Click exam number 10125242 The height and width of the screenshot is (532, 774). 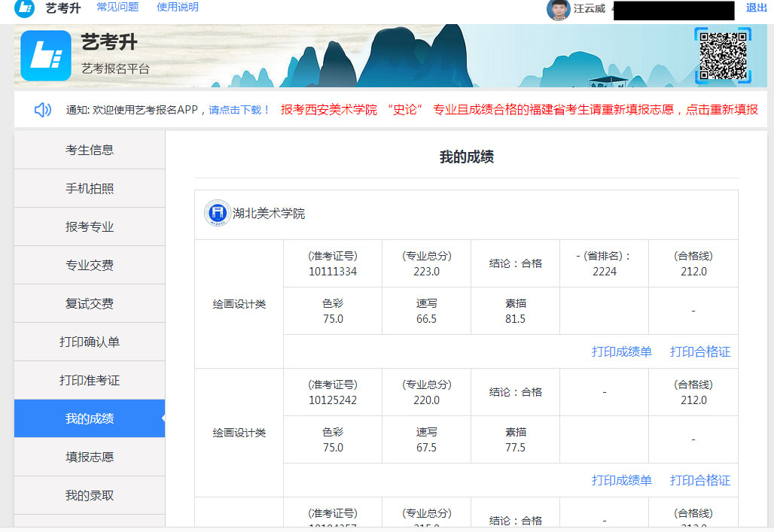tap(333, 400)
